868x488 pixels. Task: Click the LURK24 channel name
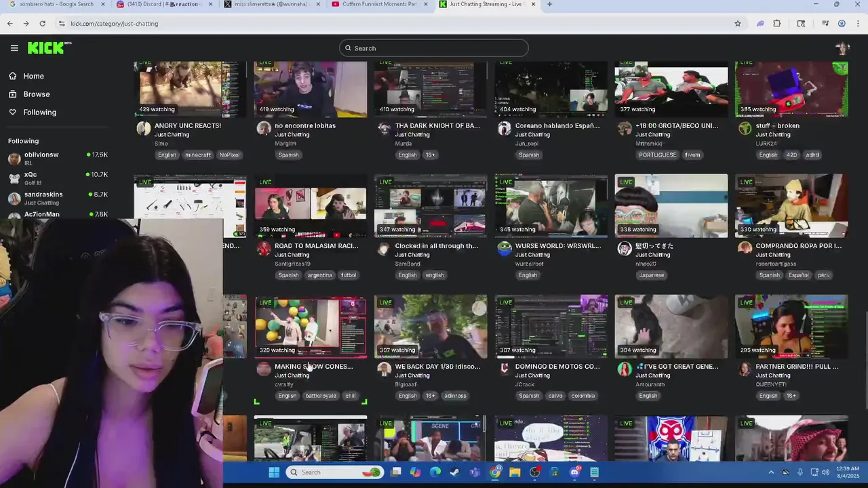pyautogui.click(x=766, y=144)
